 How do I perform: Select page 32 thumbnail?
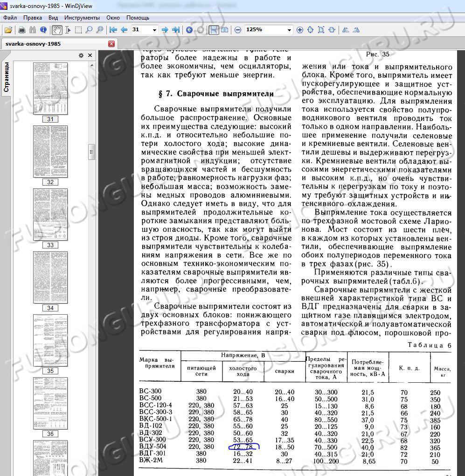[x=50, y=152]
